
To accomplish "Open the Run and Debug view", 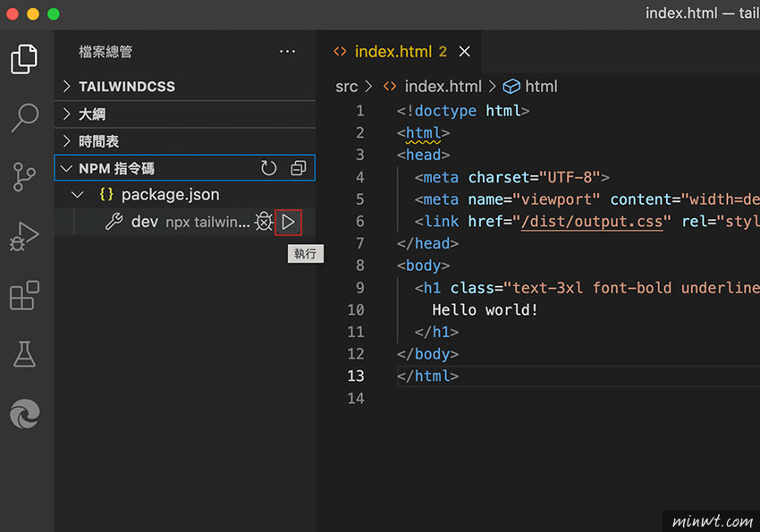I will click(24, 236).
